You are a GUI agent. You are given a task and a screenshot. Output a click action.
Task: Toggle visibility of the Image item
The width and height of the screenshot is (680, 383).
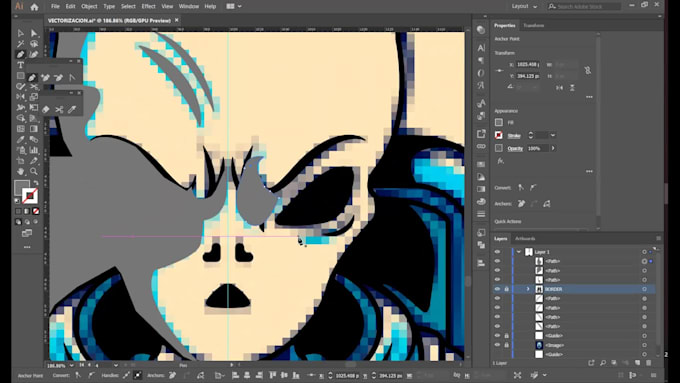[x=497, y=345]
